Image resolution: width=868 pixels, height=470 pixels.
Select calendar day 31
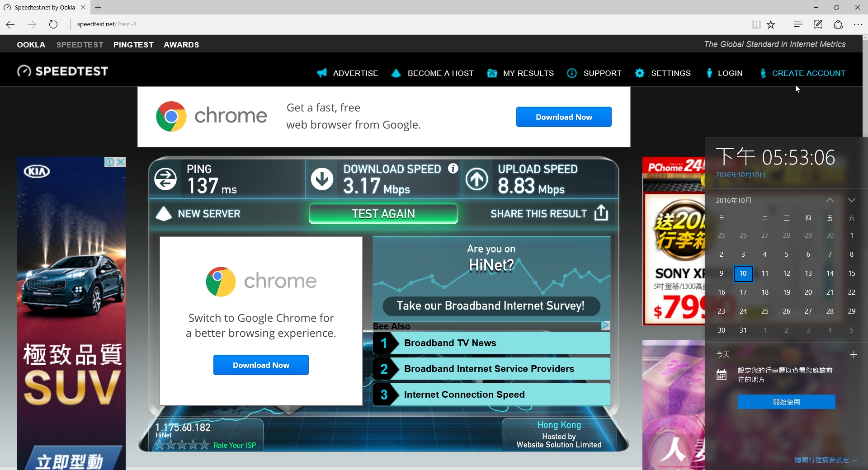tap(743, 330)
